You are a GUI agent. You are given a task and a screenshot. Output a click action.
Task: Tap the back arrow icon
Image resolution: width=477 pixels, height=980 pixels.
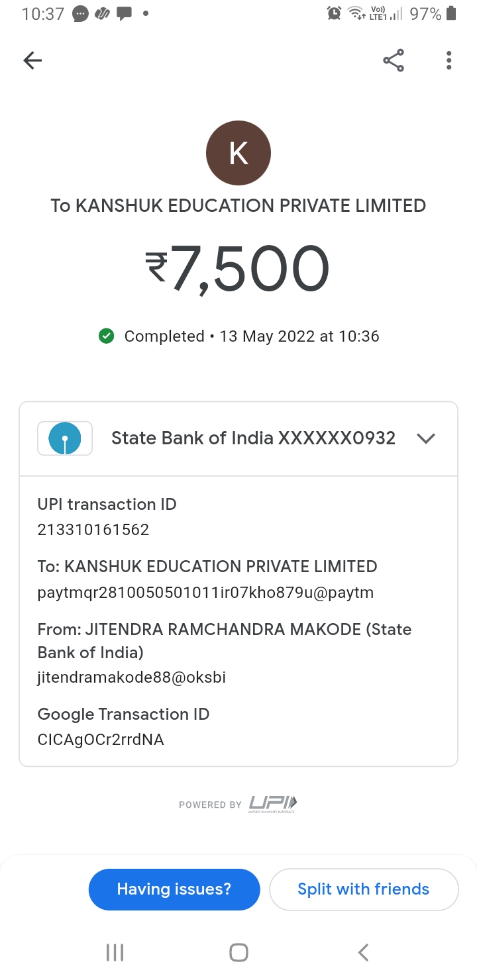coord(32,61)
